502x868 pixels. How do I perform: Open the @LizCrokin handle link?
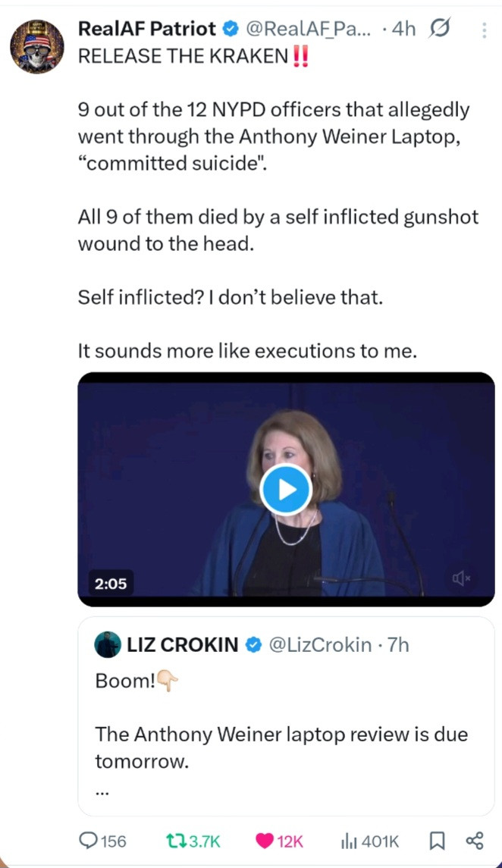click(321, 645)
